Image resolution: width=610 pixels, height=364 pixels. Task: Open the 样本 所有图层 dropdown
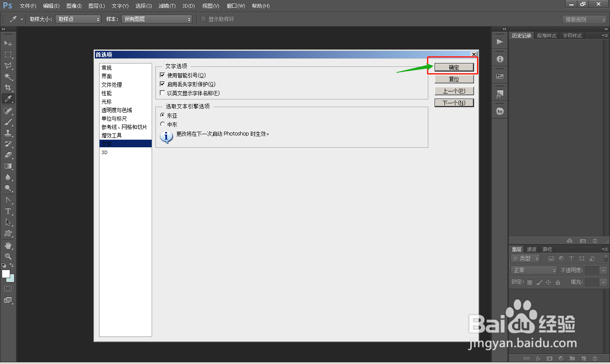tap(157, 19)
